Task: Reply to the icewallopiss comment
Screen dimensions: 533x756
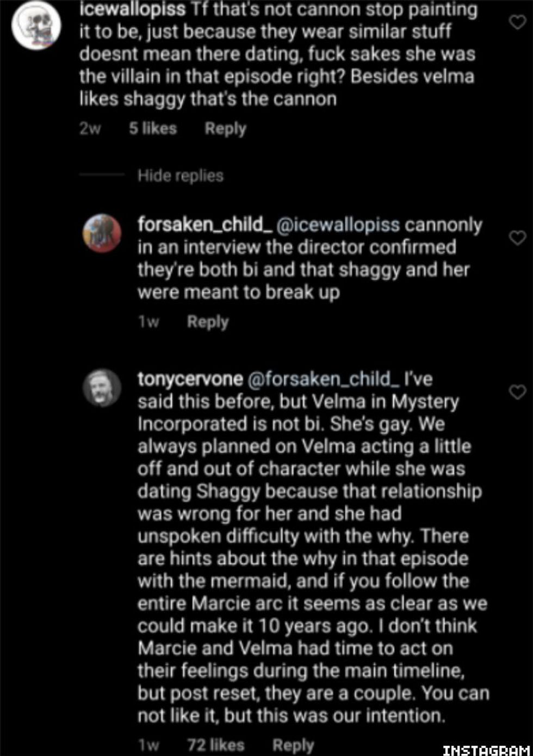Action: pos(225,129)
